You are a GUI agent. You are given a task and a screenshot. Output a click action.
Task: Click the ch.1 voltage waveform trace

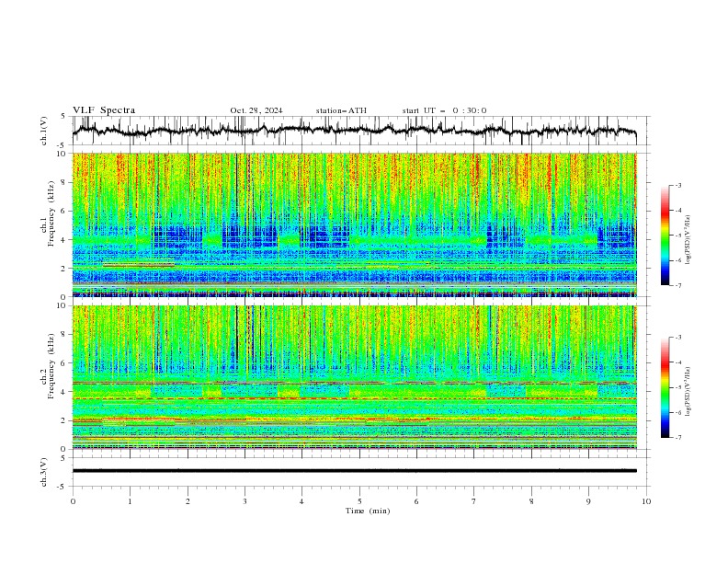coord(354,131)
